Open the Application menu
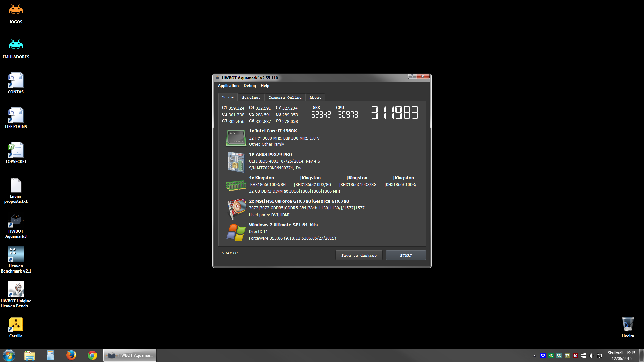Viewport: 644px width, 362px height. [228, 86]
